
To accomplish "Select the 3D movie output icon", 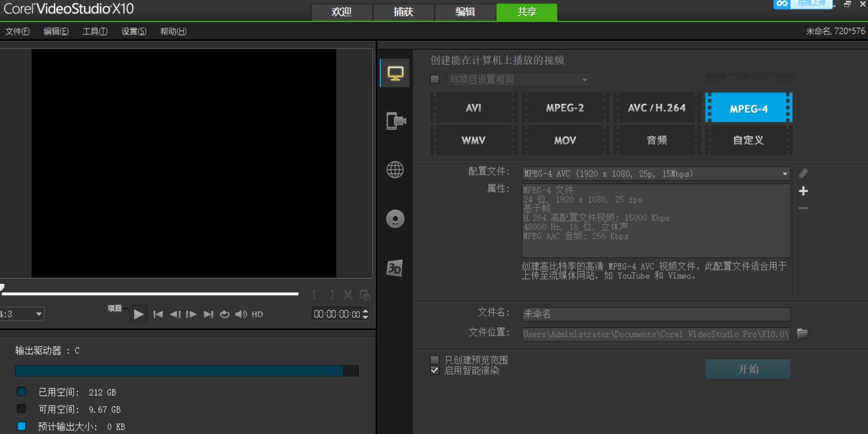I will (394, 268).
